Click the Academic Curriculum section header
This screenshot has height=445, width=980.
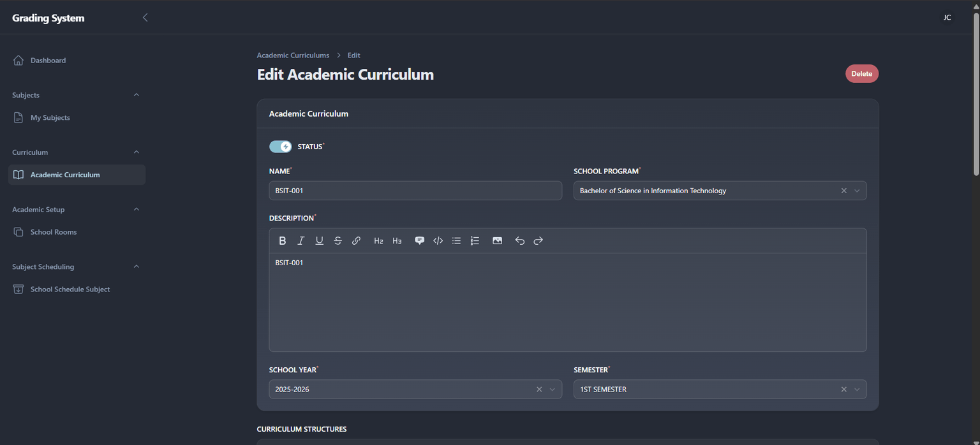(309, 113)
